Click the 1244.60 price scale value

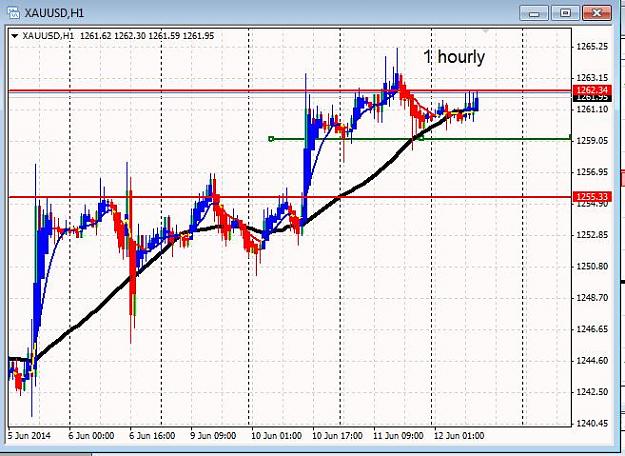[592, 361]
